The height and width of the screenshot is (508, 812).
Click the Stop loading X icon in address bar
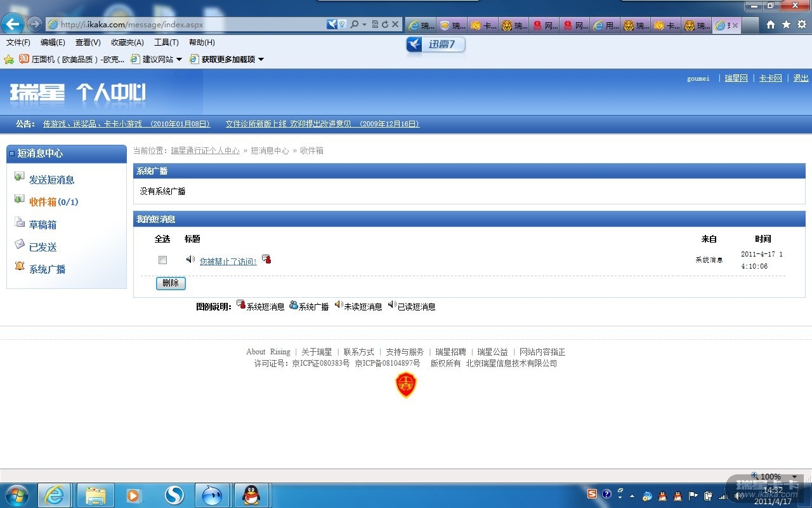pos(395,24)
